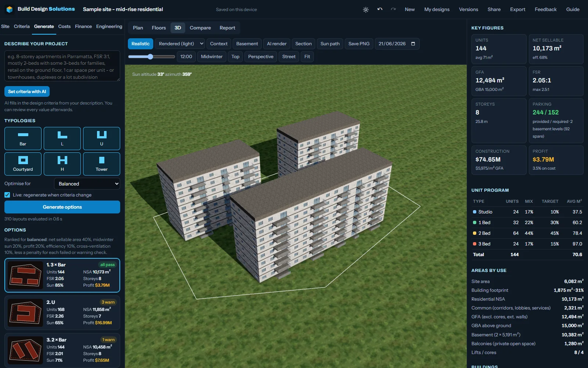Click the undo arrow icon
The width and height of the screenshot is (588, 368).
[380, 9]
